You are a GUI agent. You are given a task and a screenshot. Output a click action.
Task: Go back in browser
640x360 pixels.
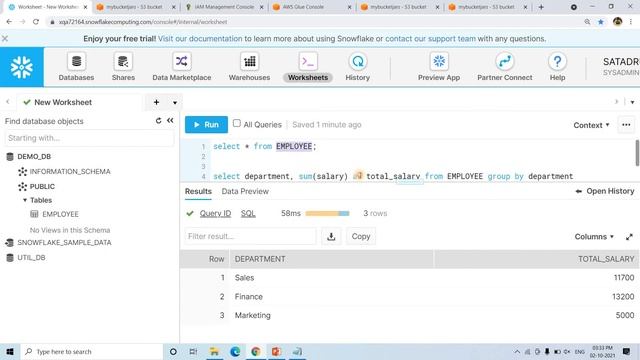pyautogui.click(x=9, y=22)
